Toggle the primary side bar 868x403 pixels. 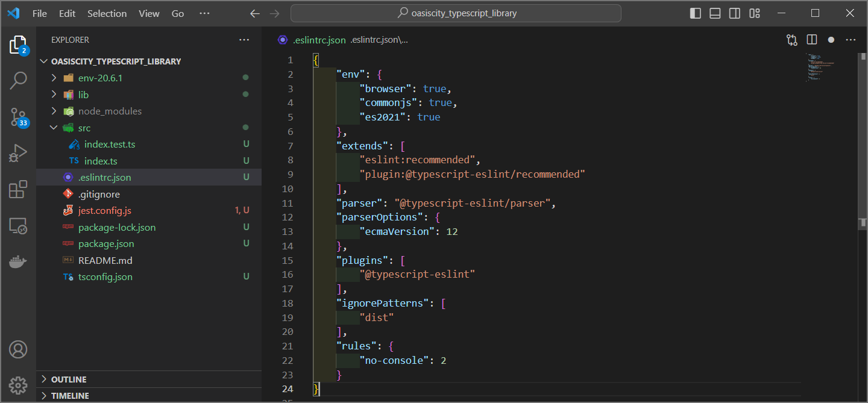[696, 13]
